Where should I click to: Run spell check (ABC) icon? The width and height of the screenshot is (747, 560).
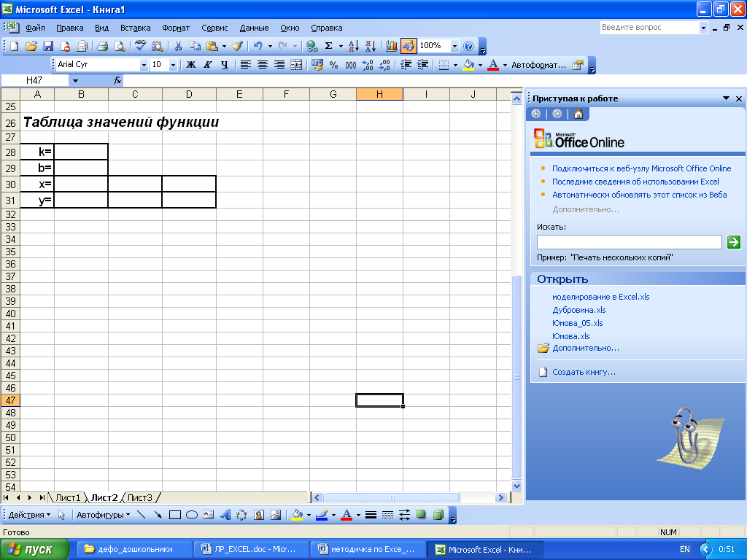tap(140, 46)
